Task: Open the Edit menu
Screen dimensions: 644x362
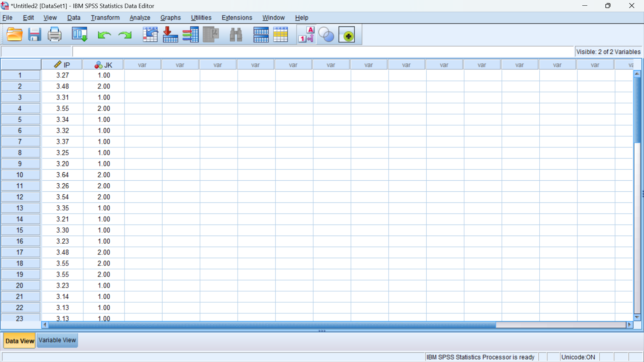Action: (29, 18)
